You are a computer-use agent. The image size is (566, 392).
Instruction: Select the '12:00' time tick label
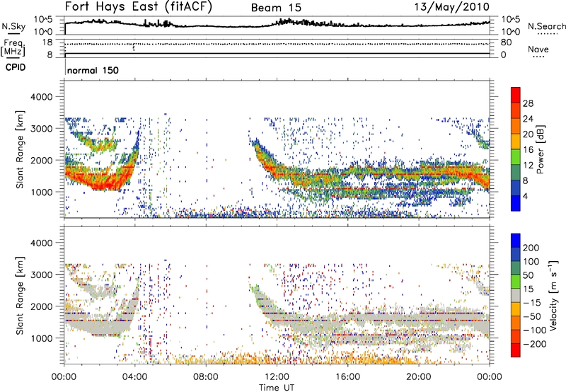click(x=277, y=377)
